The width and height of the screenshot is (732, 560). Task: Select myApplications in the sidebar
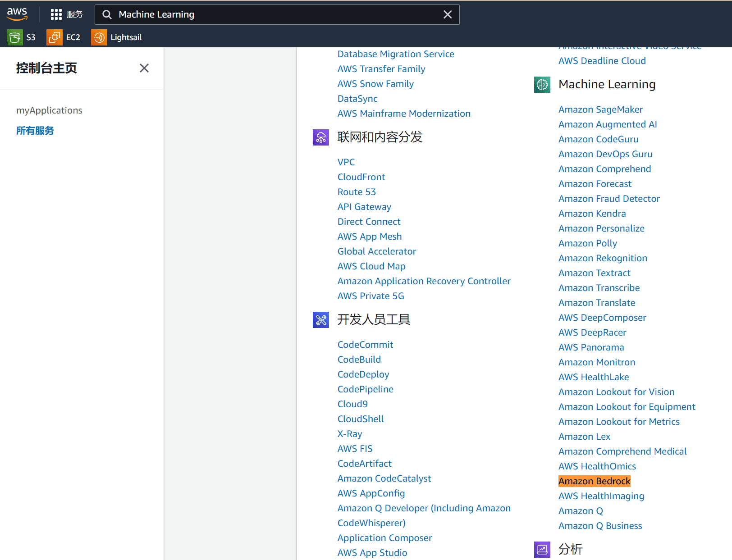[x=49, y=110]
